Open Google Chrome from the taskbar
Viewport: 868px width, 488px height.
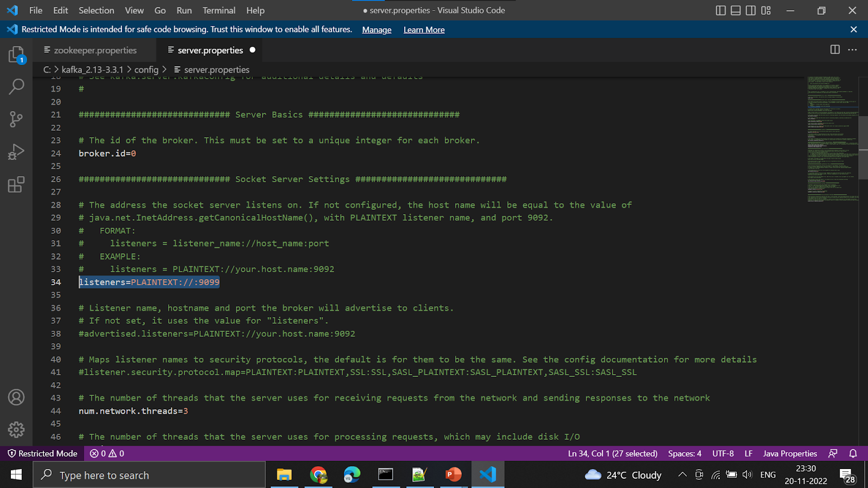[x=318, y=475]
